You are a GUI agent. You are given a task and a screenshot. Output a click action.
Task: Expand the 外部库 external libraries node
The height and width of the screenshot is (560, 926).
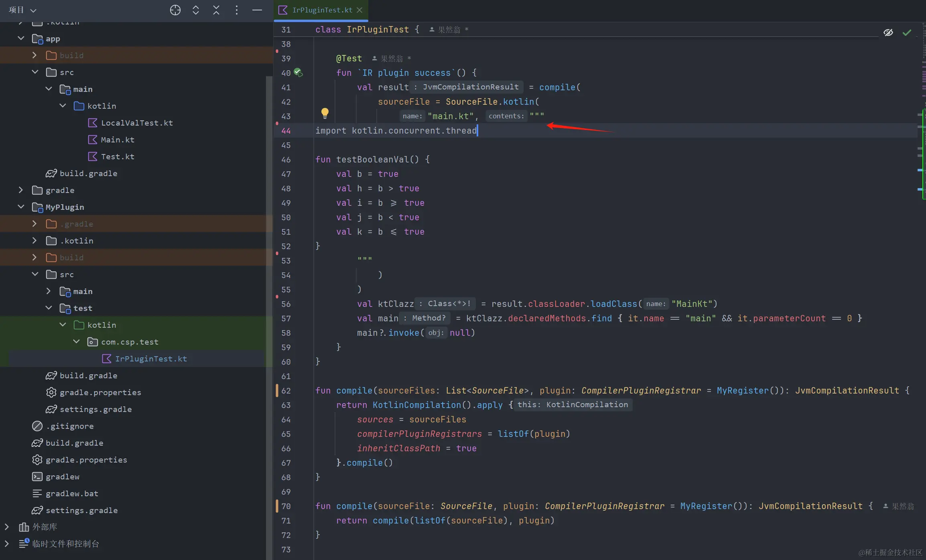click(x=7, y=527)
